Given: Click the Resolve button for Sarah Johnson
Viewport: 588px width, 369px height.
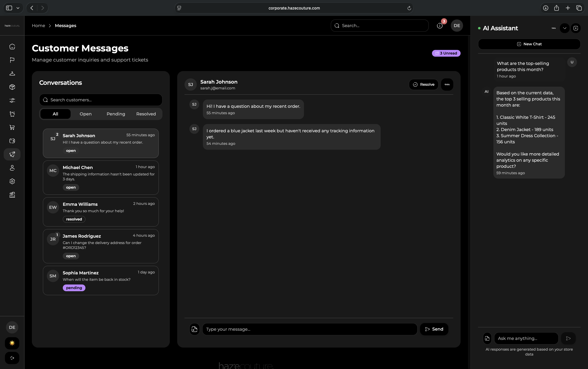Looking at the screenshot, I should (424, 84).
